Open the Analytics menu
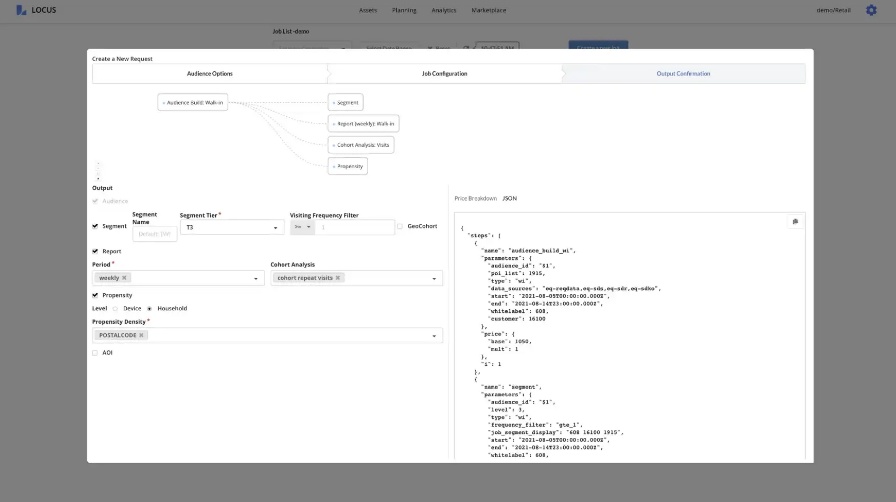 tap(443, 10)
